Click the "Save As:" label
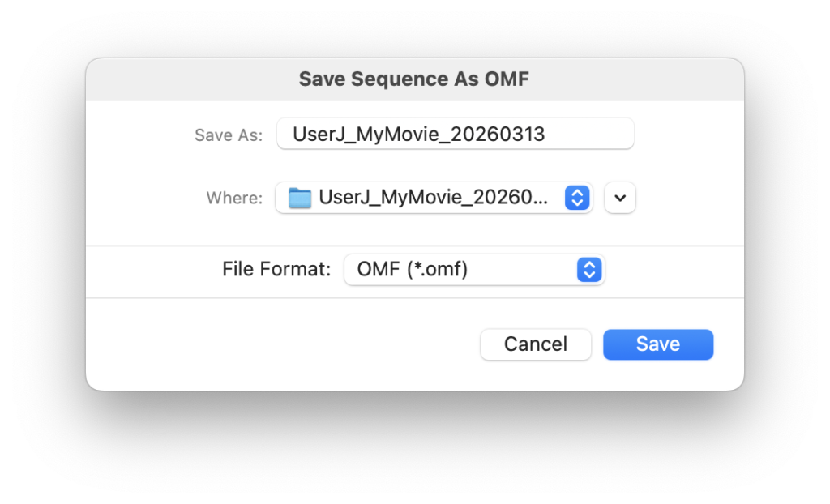The height and width of the screenshot is (504, 830). click(229, 135)
